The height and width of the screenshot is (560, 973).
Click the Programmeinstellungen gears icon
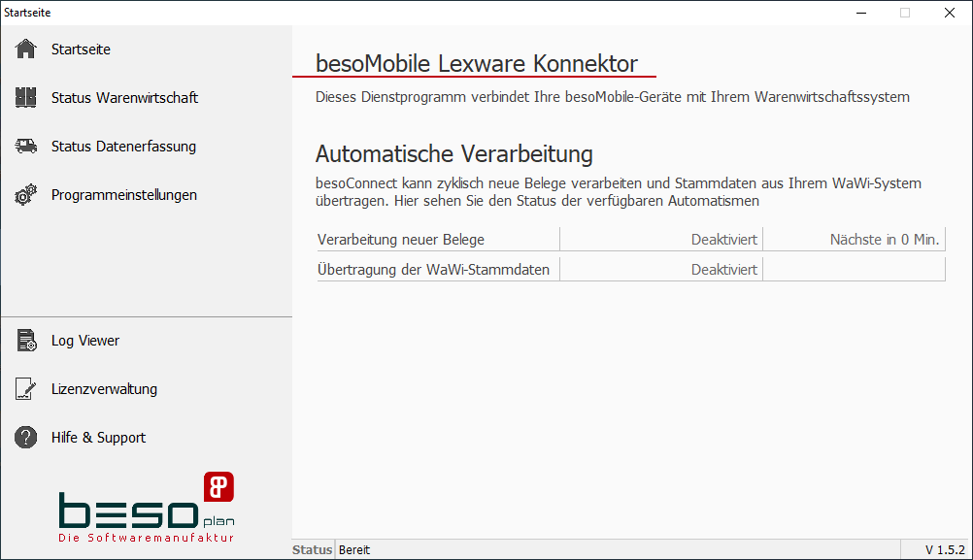(x=26, y=195)
